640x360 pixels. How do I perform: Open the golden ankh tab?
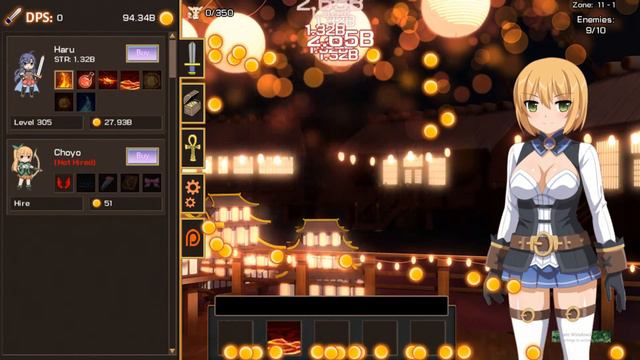click(192, 149)
